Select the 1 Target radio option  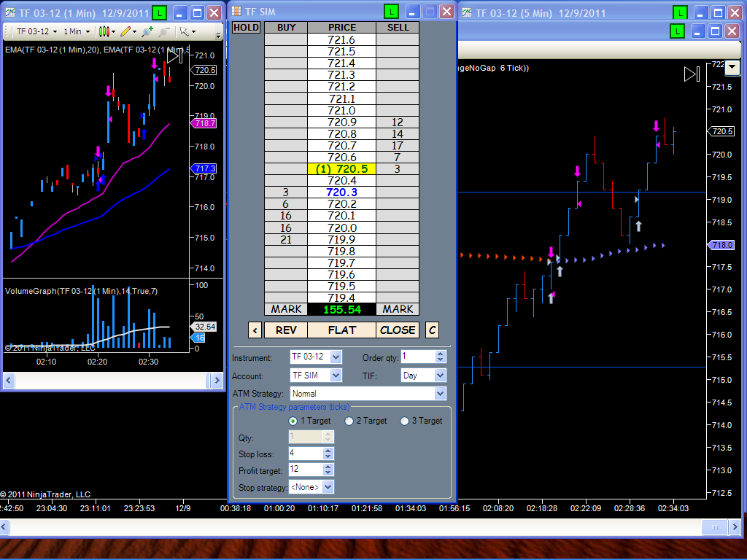coord(293,421)
